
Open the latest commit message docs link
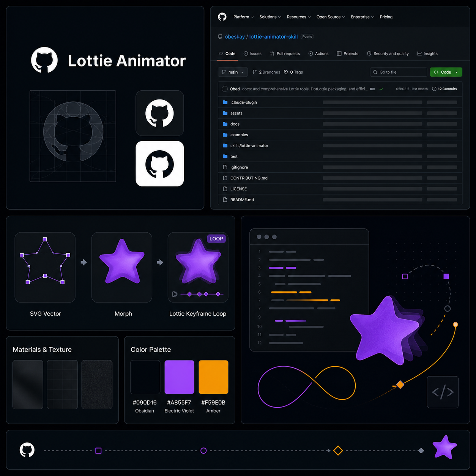click(x=304, y=89)
